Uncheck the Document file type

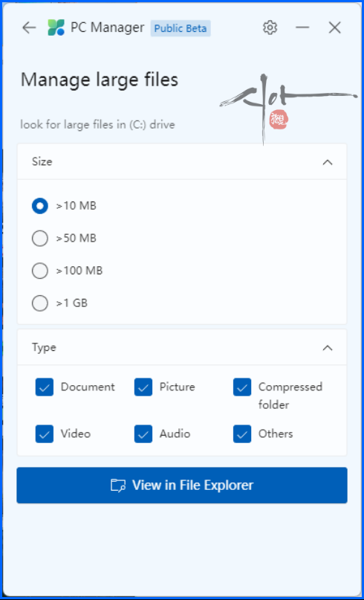(45, 387)
